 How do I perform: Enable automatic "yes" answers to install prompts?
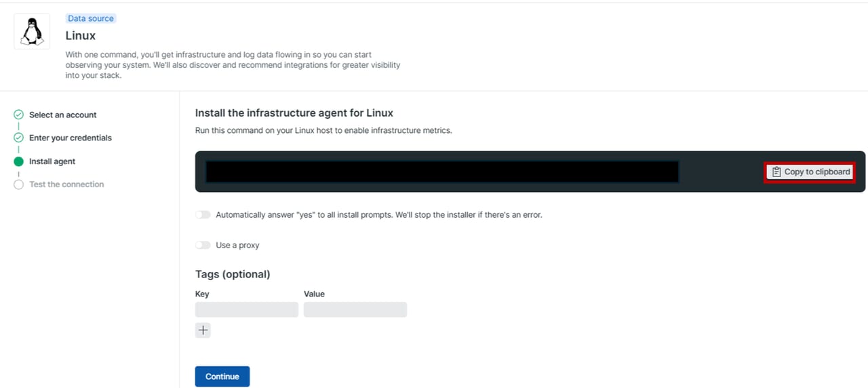(x=203, y=215)
